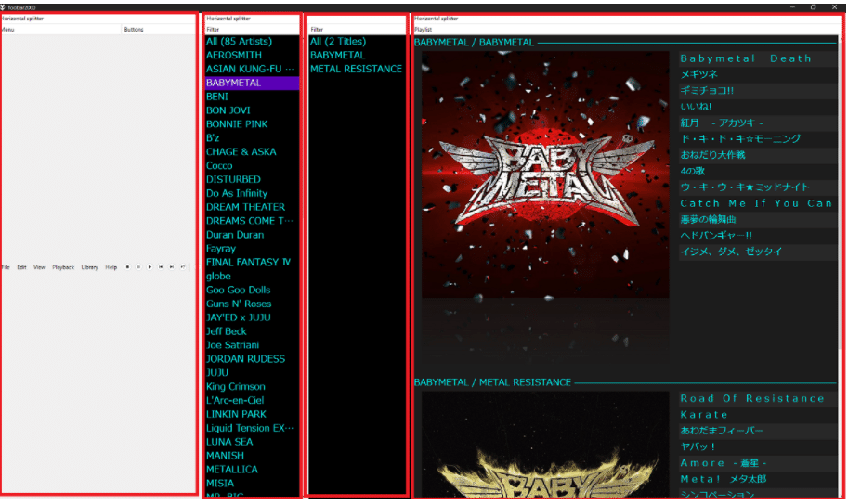The width and height of the screenshot is (848, 504).
Task: Select track メギツネ in playlist
Action: (758, 74)
